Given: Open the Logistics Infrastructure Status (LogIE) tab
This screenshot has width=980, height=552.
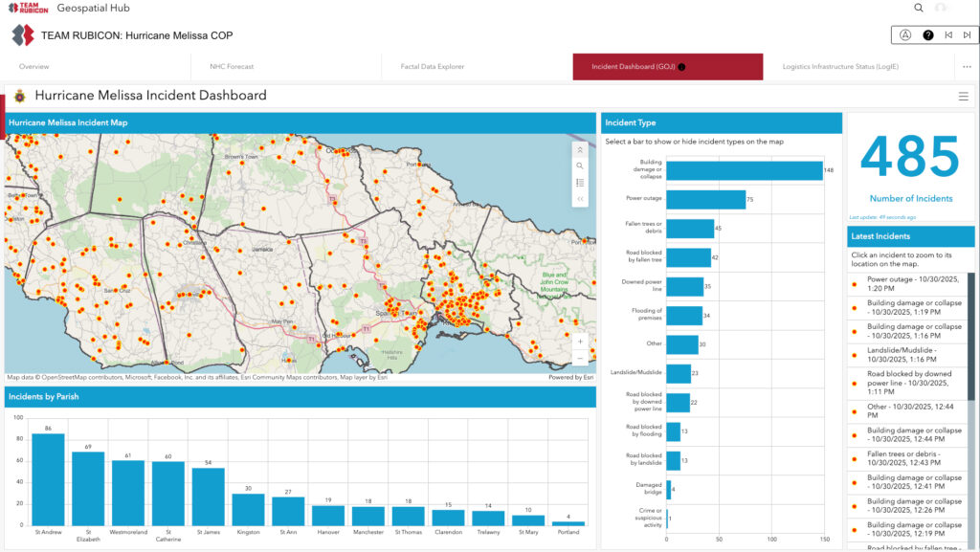Looking at the screenshot, I should [x=839, y=67].
